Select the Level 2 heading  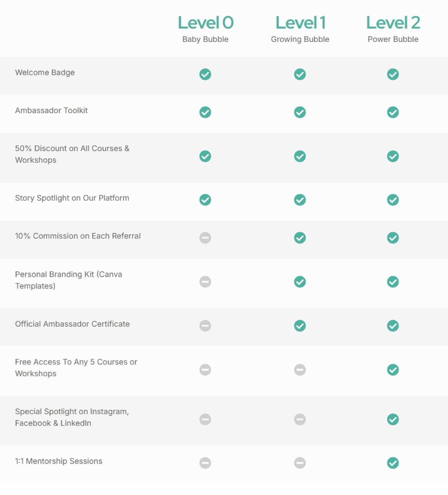coord(393,23)
